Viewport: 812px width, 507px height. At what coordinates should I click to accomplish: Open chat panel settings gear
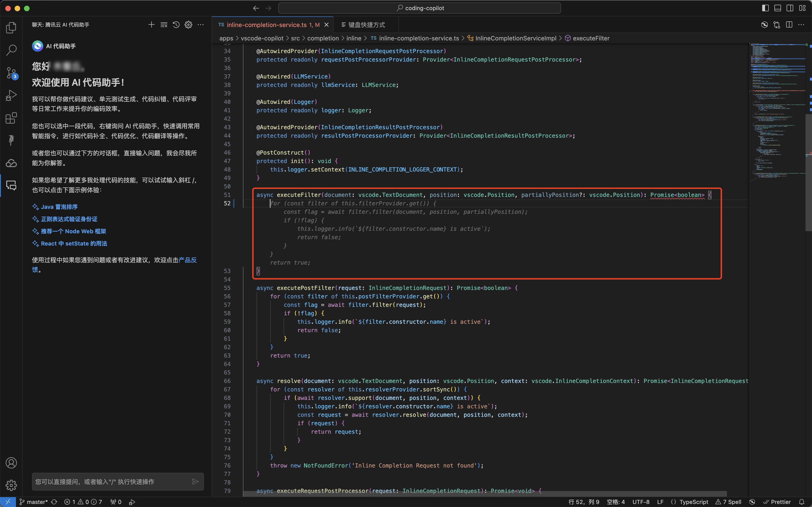click(x=188, y=25)
